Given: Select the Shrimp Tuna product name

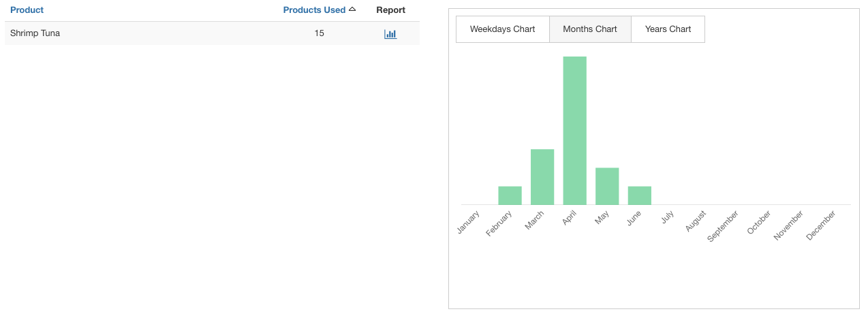Looking at the screenshot, I should [35, 33].
